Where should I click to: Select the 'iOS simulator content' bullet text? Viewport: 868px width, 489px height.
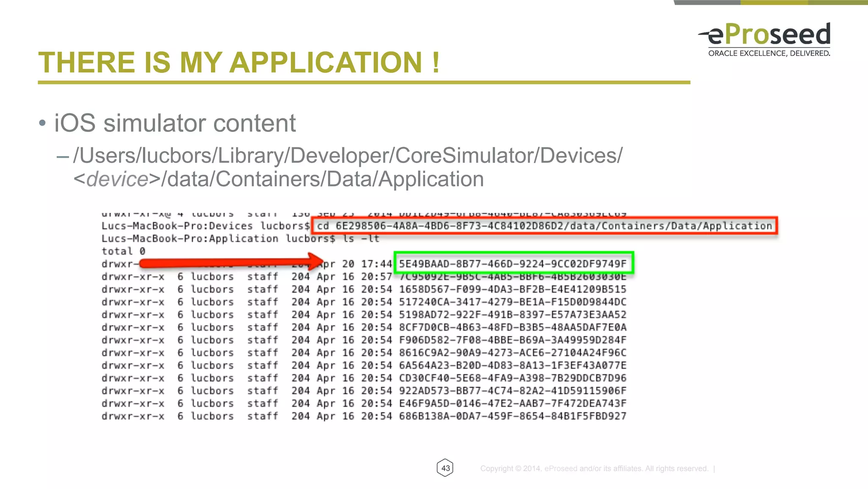(x=175, y=123)
